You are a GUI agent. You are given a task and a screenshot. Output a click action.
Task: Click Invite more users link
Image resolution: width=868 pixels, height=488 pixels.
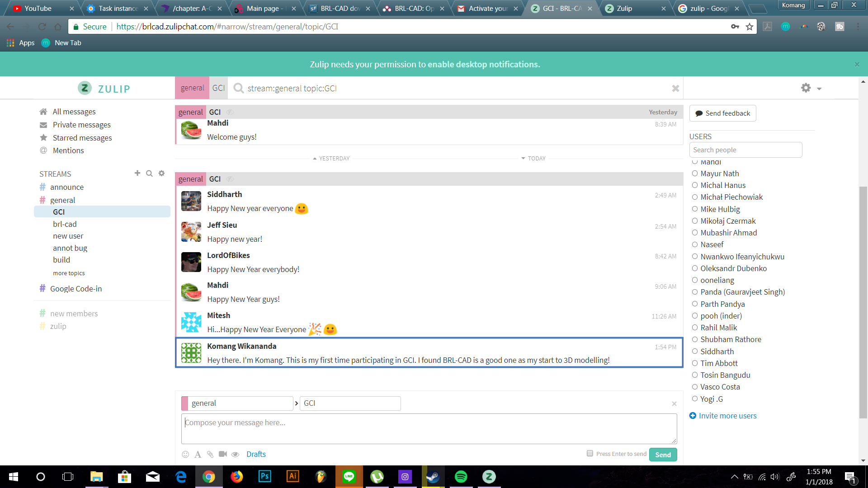click(x=727, y=416)
